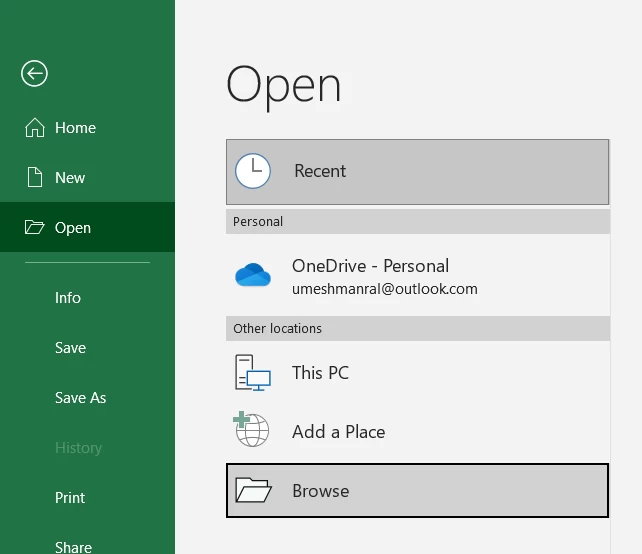This screenshot has width=642, height=554.
Task: Select Open in the backstage menu
Action: pos(87,227)
